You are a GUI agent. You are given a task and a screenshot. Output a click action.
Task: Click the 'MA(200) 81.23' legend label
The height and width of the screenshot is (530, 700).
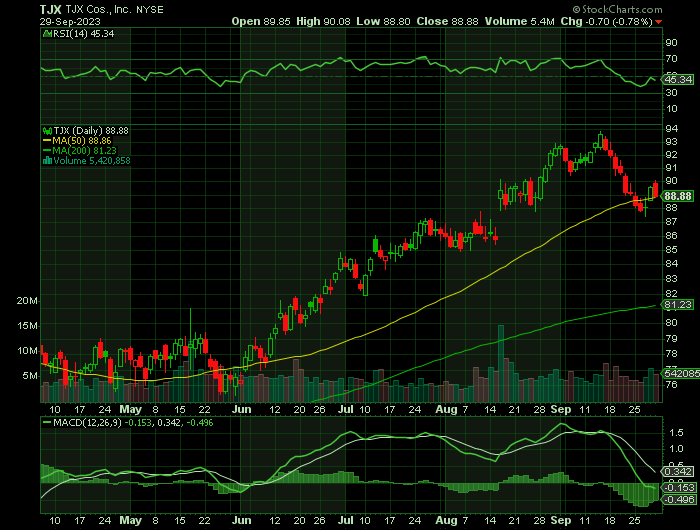click(x=84, y=150)
